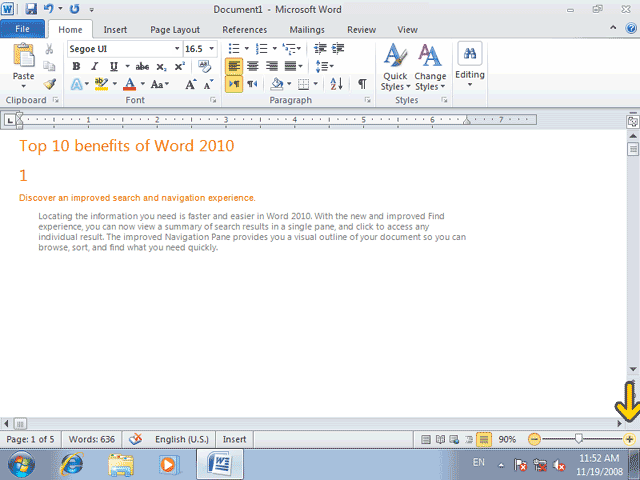Click Words: 636 count in status bar
This screenshot has width=640, height=480.
point(91,439)
